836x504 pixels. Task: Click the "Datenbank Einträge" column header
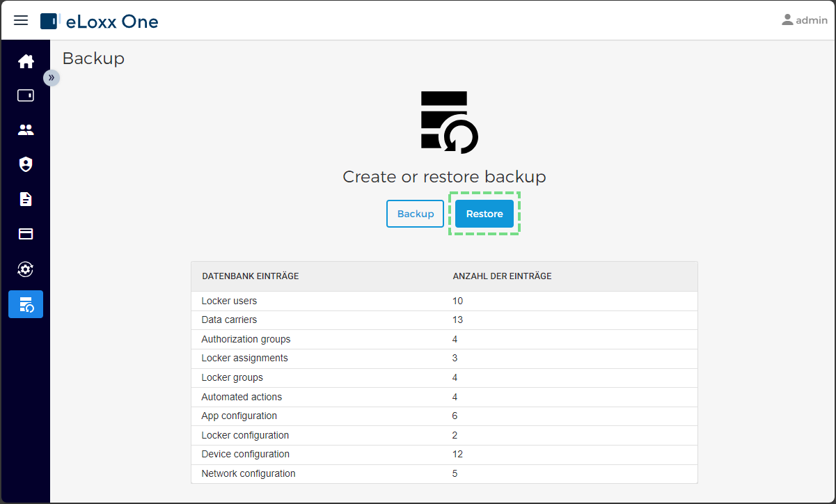pos(251,276)
